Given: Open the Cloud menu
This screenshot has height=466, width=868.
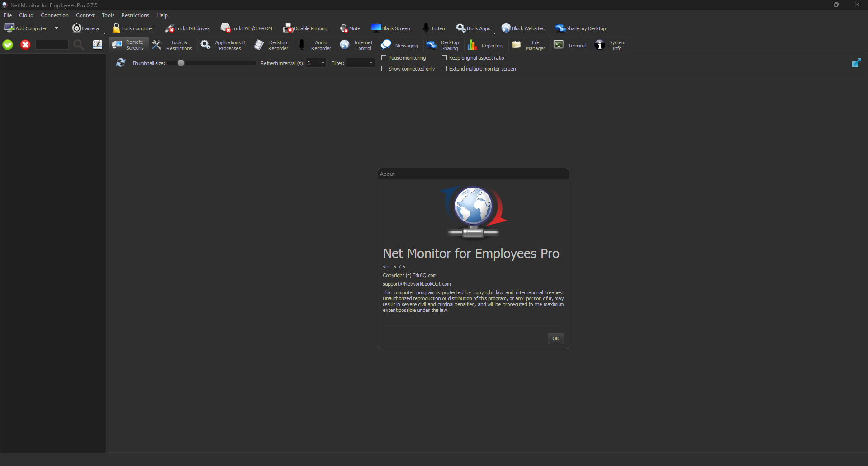Looking at the screenshot, I should pyautogui.click(x=26, y=15).
